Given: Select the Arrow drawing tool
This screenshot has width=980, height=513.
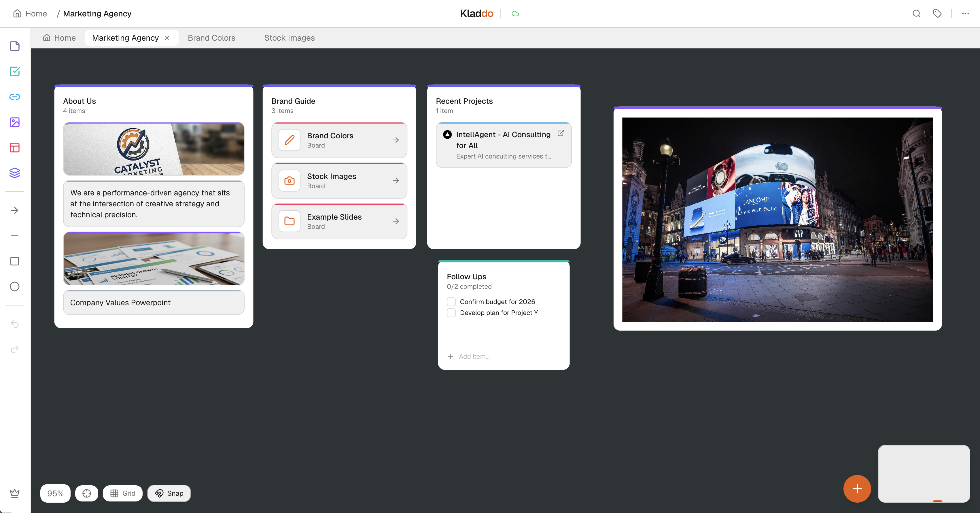Looking at the screenshot, I should (14, 210).
